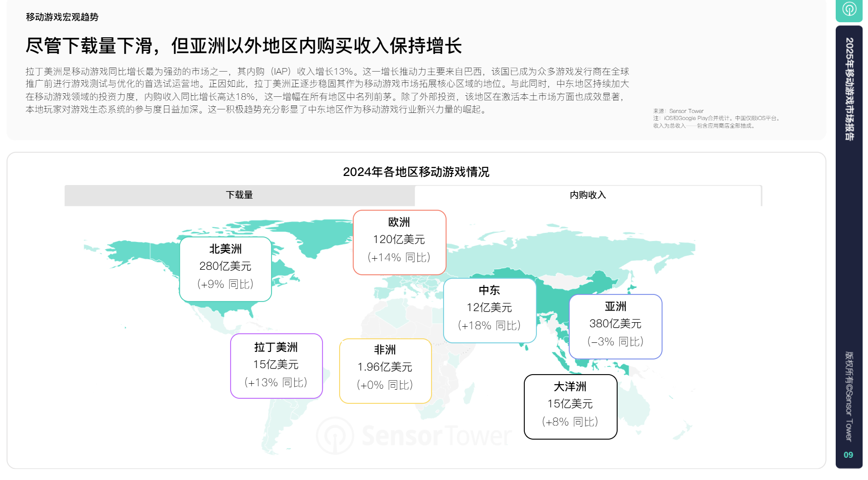
Task: Click the 拉丁美洲 15亿美元 card
Action: coord(276,366)
